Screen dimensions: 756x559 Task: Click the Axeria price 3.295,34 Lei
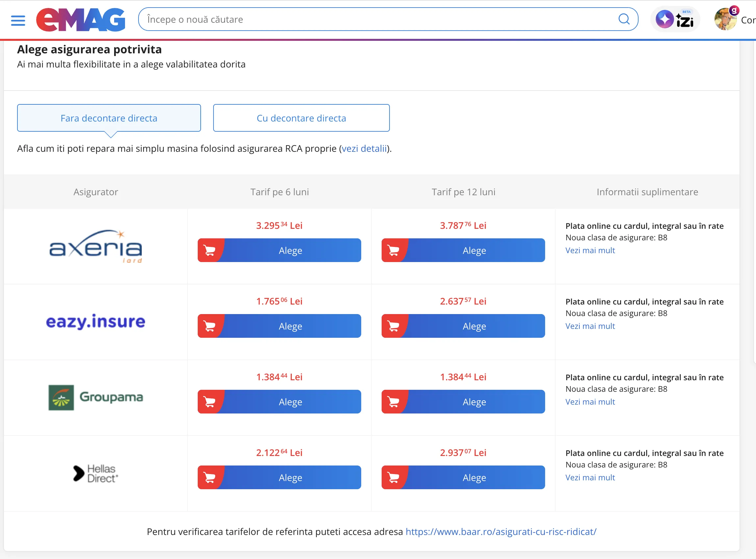[x=279, y=226]
